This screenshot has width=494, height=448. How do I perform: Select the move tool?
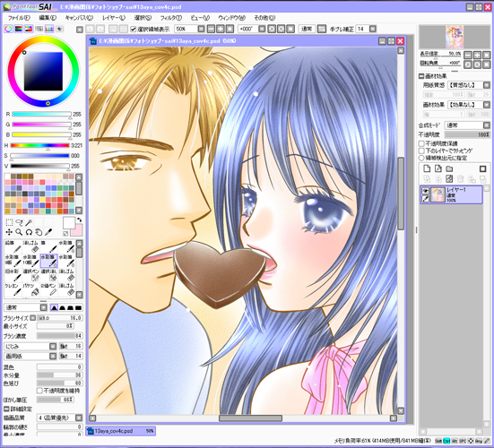10,232
